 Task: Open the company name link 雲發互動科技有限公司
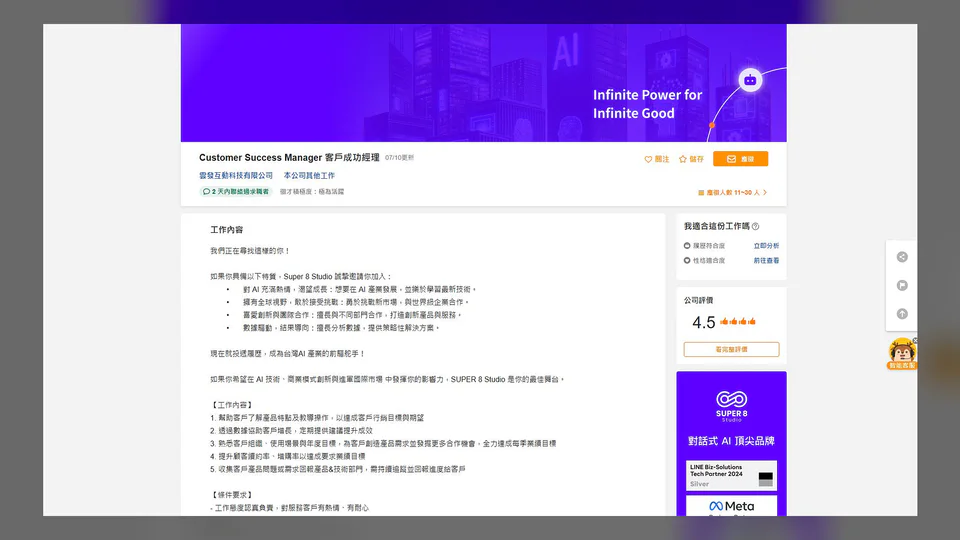coord(236,175)
